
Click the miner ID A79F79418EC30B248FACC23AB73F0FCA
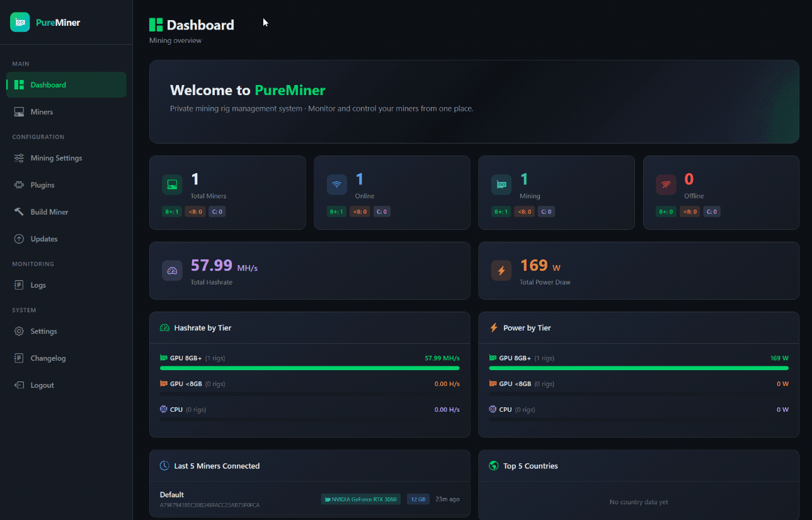(210, 505)
